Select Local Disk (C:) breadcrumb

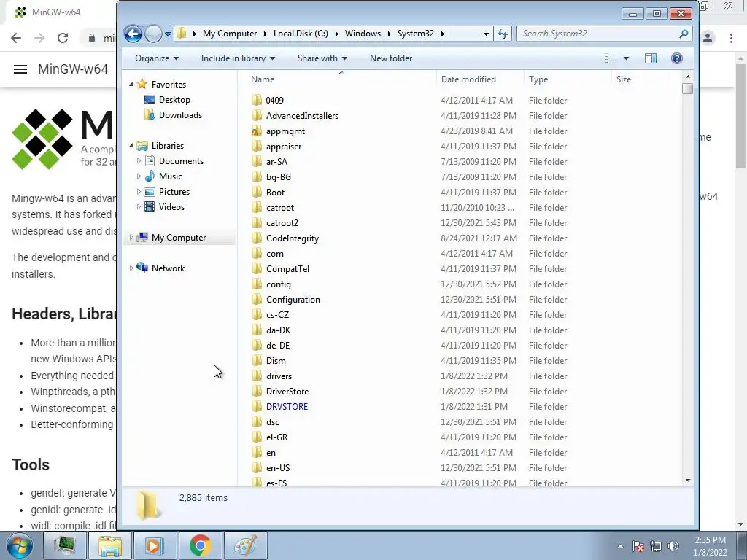tap(301, 34)
